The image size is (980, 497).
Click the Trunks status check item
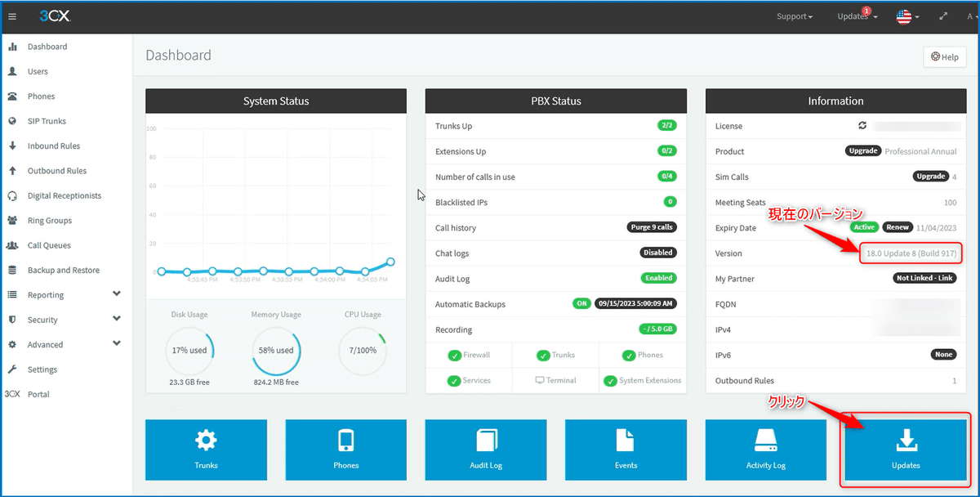click(556, 355)
